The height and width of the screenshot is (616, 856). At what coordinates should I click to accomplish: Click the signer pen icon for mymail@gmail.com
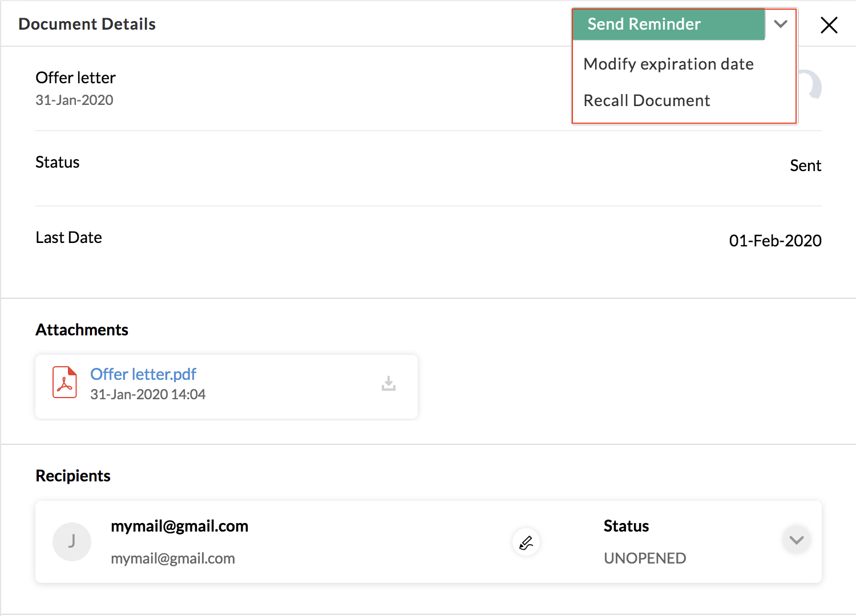tap(526, 542)
